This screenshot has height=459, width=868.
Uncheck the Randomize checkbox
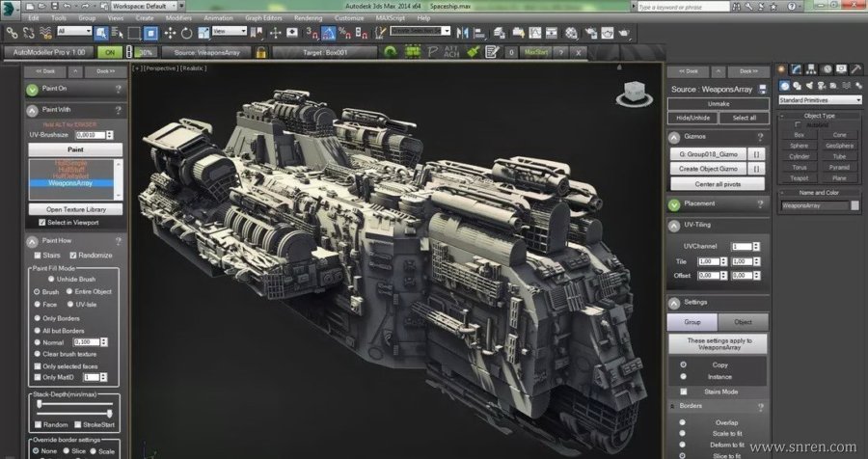73,255
